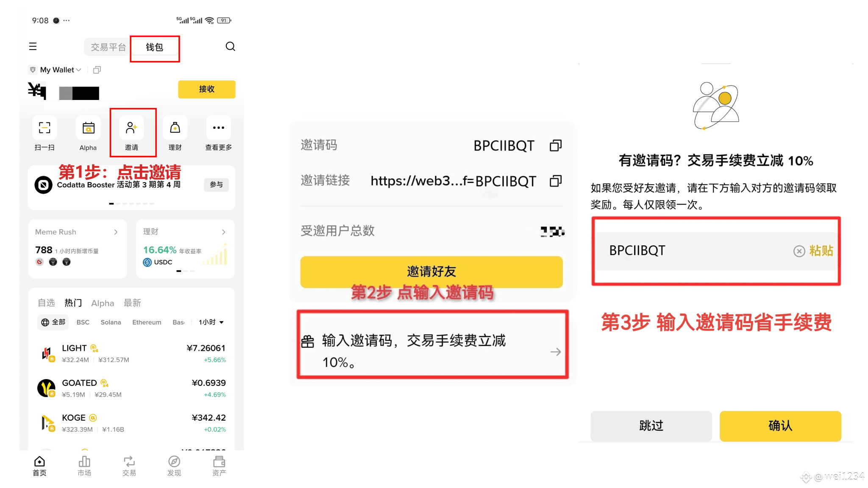Expand the Meme Rush card chevron
The width and height of the screenshot is (868, 488).
point(116,232)
